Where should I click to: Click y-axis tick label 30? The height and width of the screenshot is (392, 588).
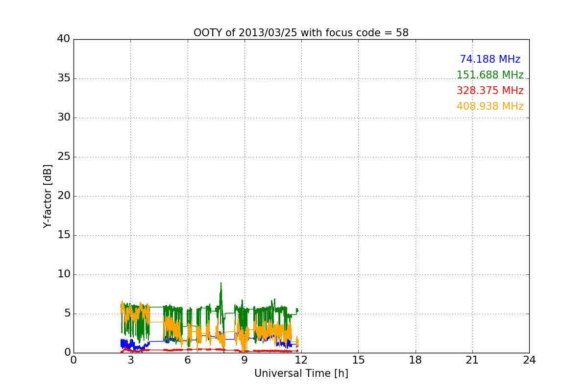pos(64,118)
